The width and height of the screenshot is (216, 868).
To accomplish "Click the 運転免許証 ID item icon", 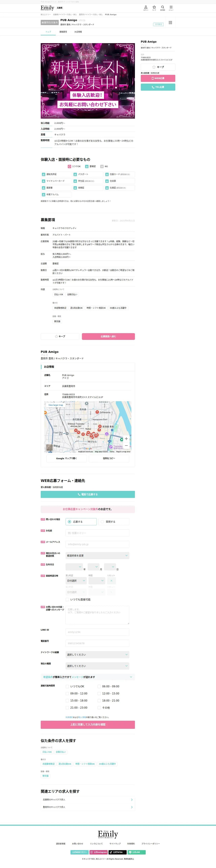I will point(43,174).
